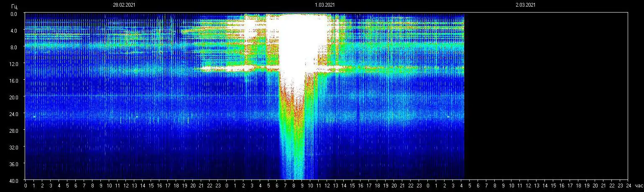Select the 24.0 frequency axis label
This screenshot has width=644, height=192.
click(x=13, y=114)
